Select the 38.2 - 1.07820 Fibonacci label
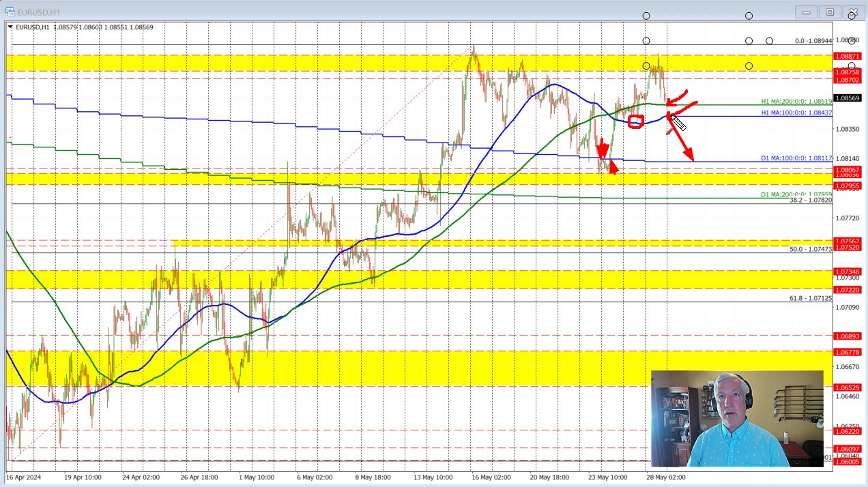Viewport: 868px width, 487px height. (x=811, y=200)
